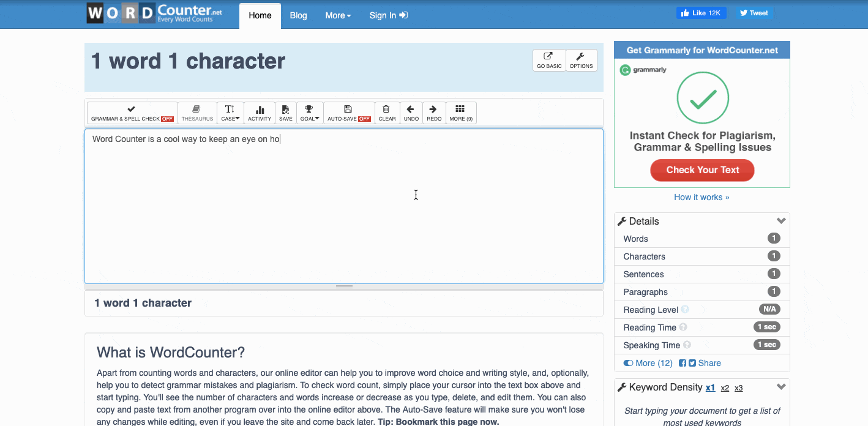The width and height of the screenshot is (868, 426).
Task: Collapse the Details panel
Action: pos(781,221)
